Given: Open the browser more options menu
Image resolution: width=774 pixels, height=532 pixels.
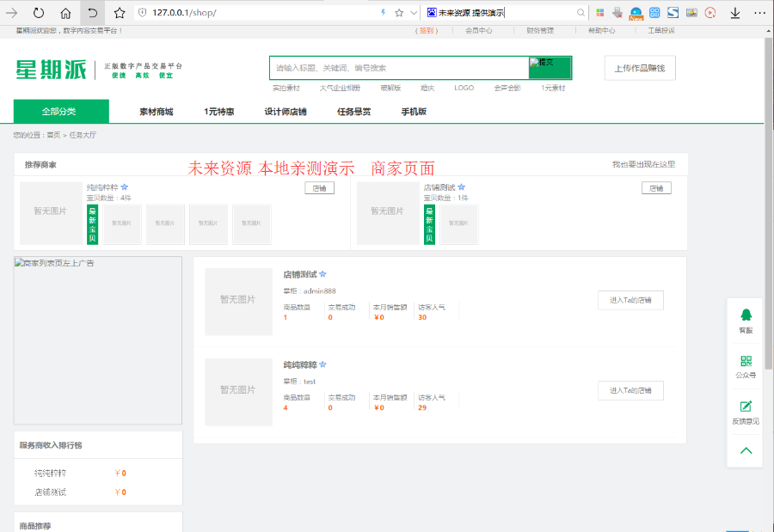Looking at the screenshot, I should (759, 13).
